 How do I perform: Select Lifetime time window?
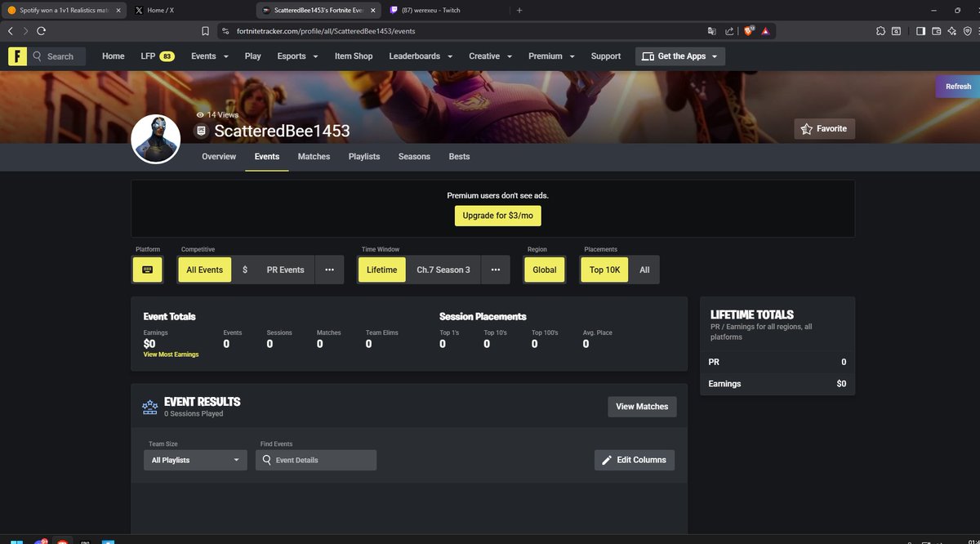(x=381, y=270)
